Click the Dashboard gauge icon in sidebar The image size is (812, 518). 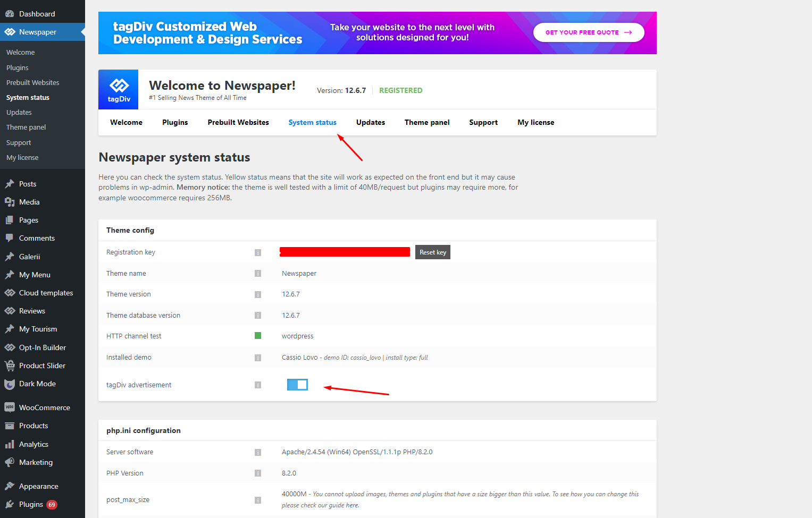(x=10, y=14)
